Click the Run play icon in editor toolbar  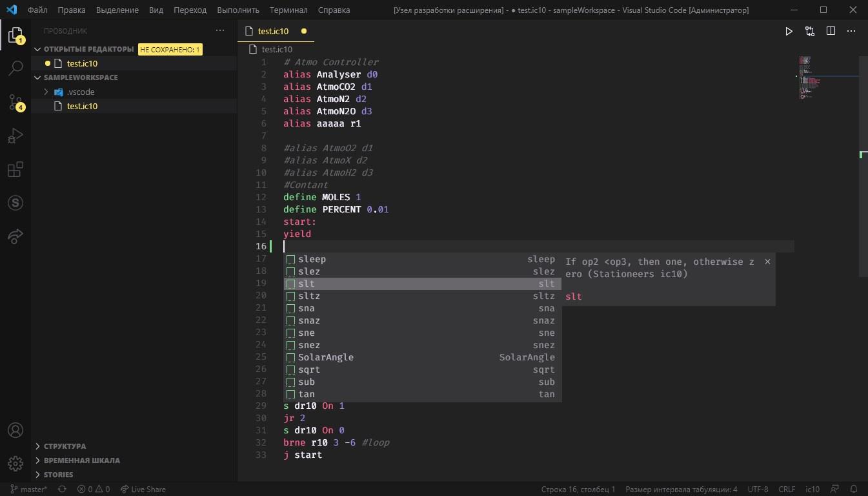point(789,31)
